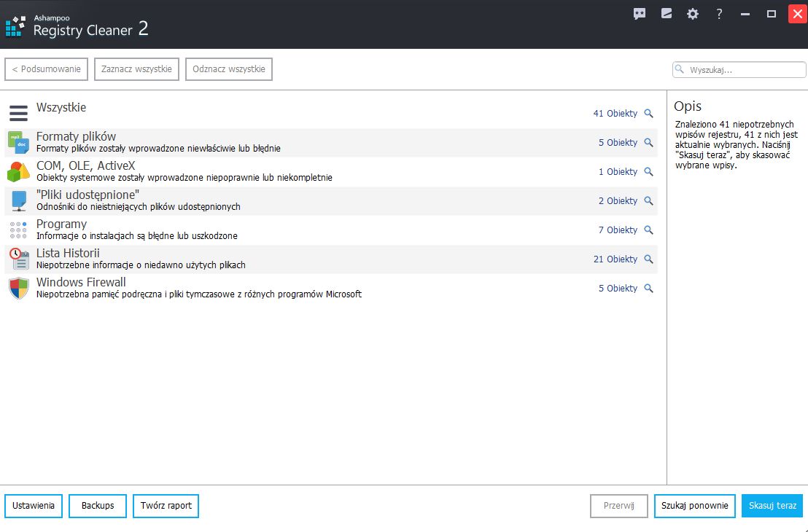Open the Settings gear in the title bar
This screenshot has width=808, height=532.
692,13
